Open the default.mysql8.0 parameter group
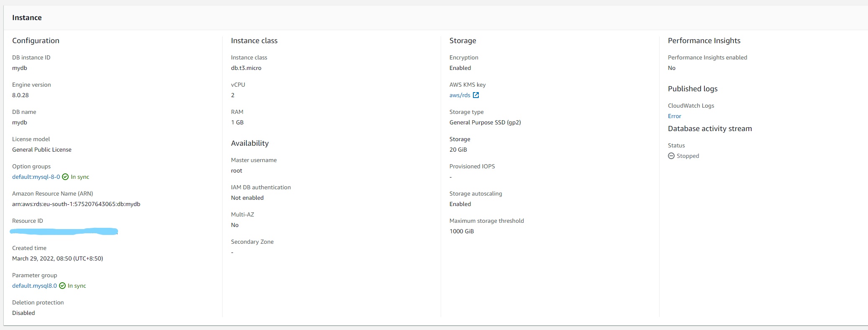This screenshot has width=868, height=330. point(34,286)
